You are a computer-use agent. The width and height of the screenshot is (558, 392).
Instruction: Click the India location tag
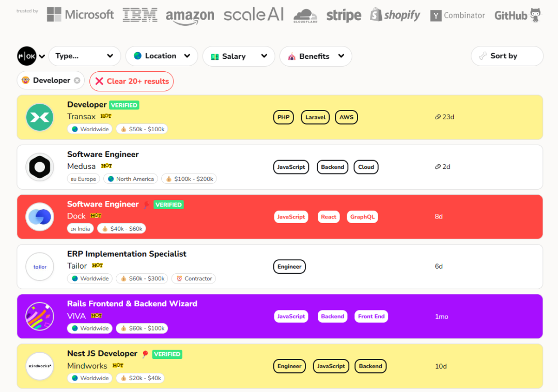pyautogui.click(x=81, y=229)
